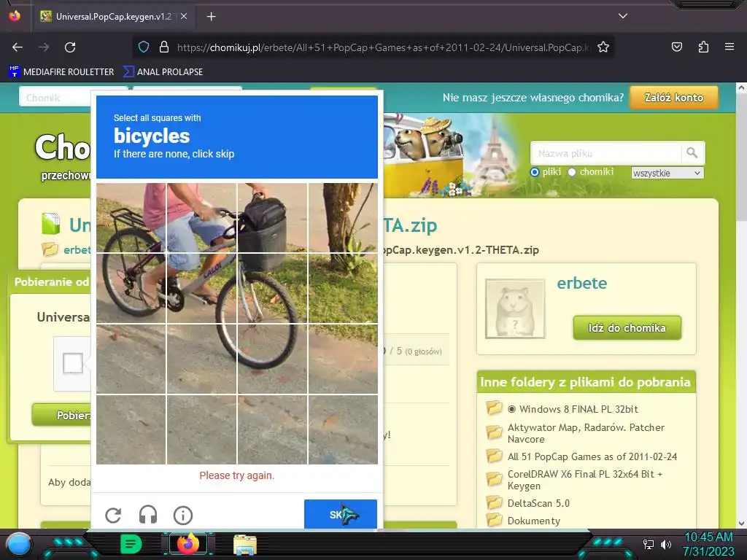747x560 pixels.
Task: Select the pliki radio button
Action: click(535, 172)
